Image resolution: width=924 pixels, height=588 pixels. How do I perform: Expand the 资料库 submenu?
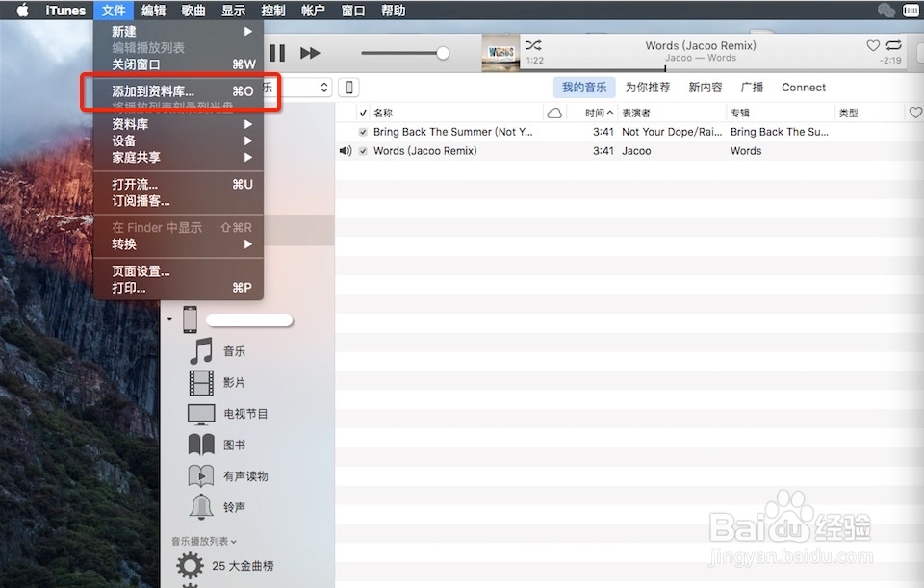(179, 124)
